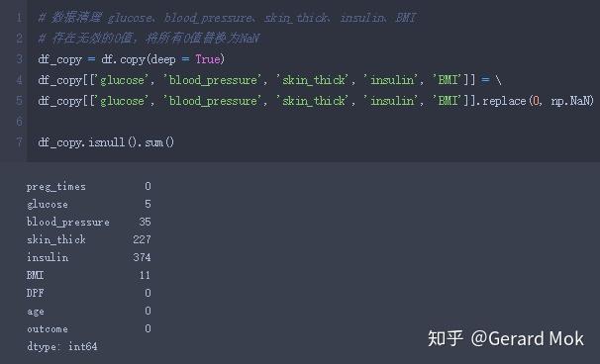Click line number 7 in the gutter
Viewport: 600px width, 364px height.
19,142
